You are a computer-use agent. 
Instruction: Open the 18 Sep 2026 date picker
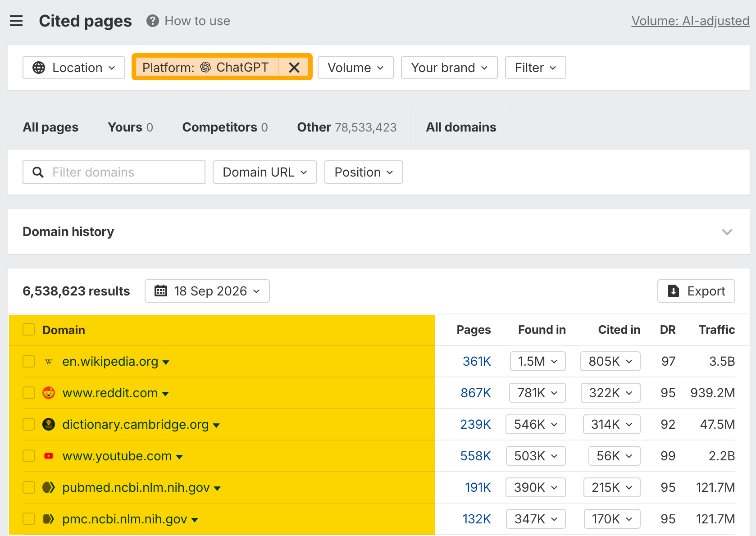coord(207,291)
